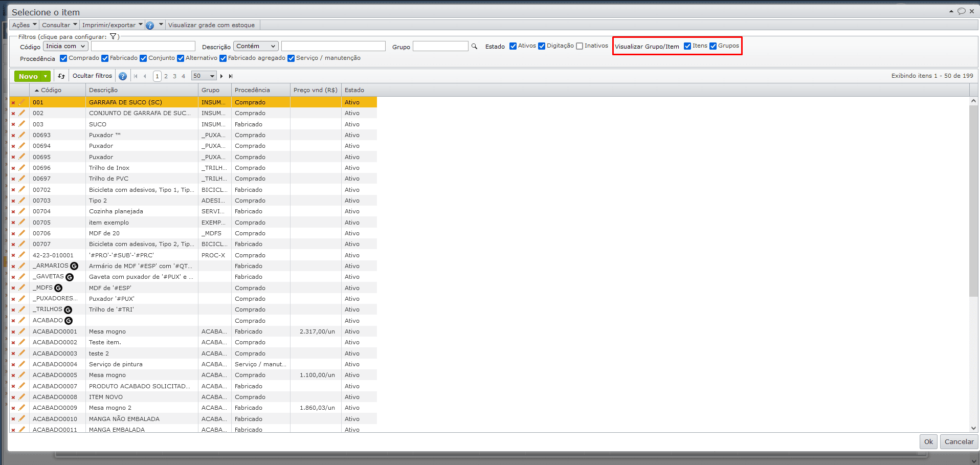Open the page size 50 dropdown
This screenshot has width=980, height=465.
pyautogui.click(x=204, y=76)
